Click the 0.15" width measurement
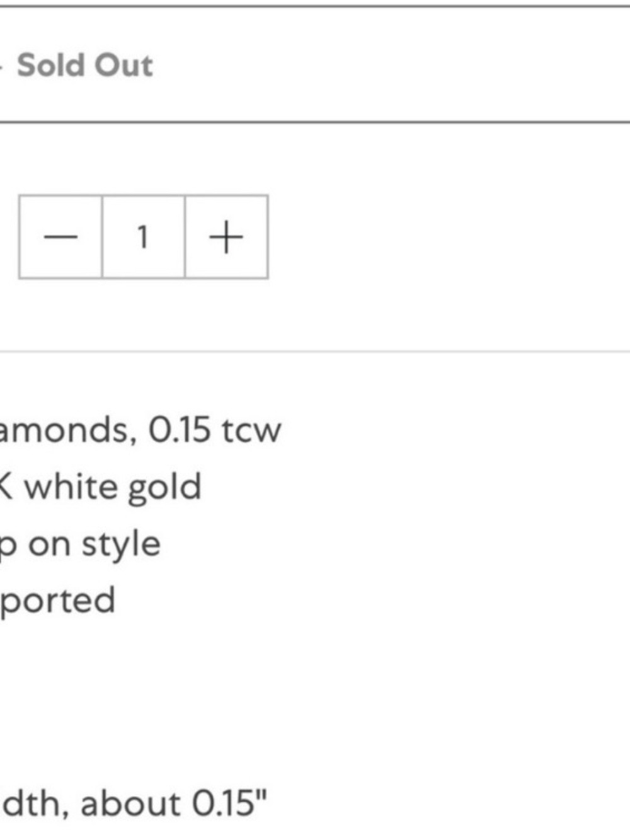630x840 pixels. coord(229,803)
